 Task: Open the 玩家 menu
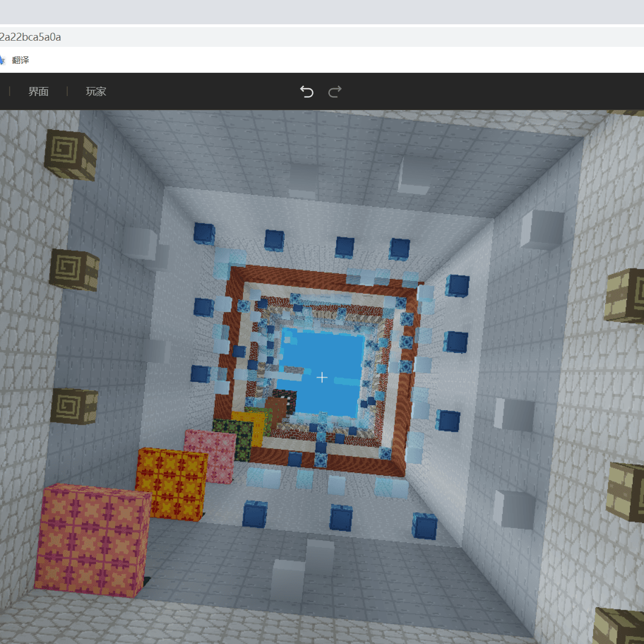(95, 91)
